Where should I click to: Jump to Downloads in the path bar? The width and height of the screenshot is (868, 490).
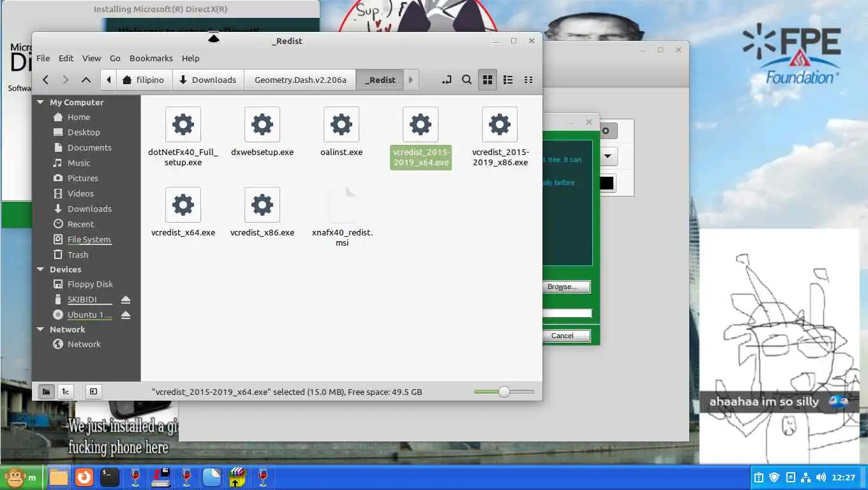pos(208,80)
